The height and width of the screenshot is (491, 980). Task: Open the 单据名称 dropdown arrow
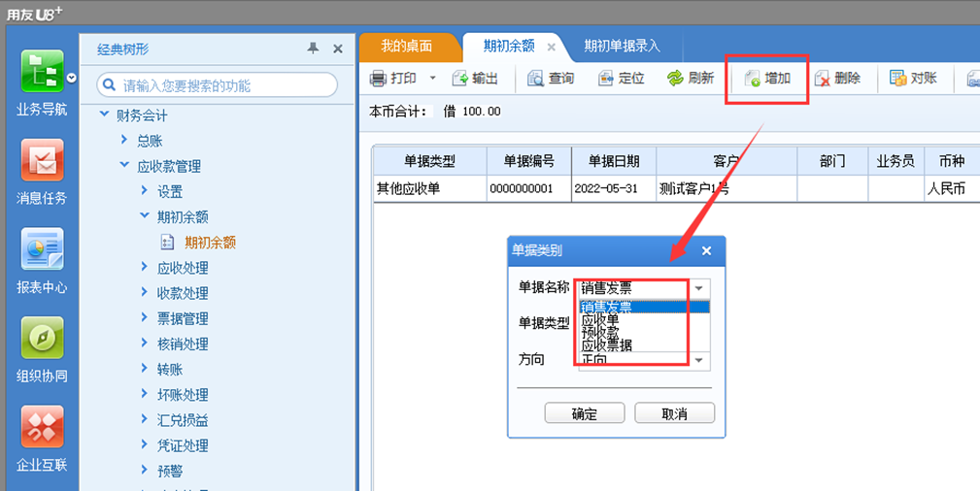pyautogui.click(x=698, y=288)
